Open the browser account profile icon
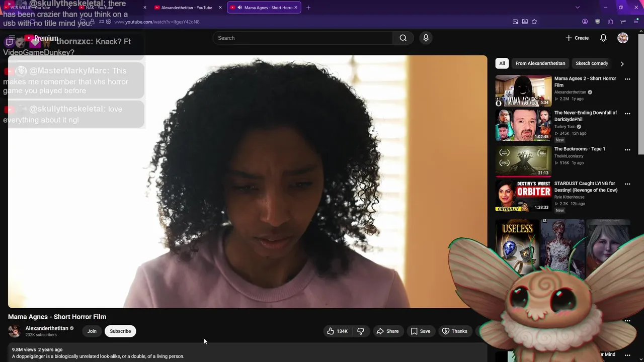644x362 pixels. [x=585, y=22]
